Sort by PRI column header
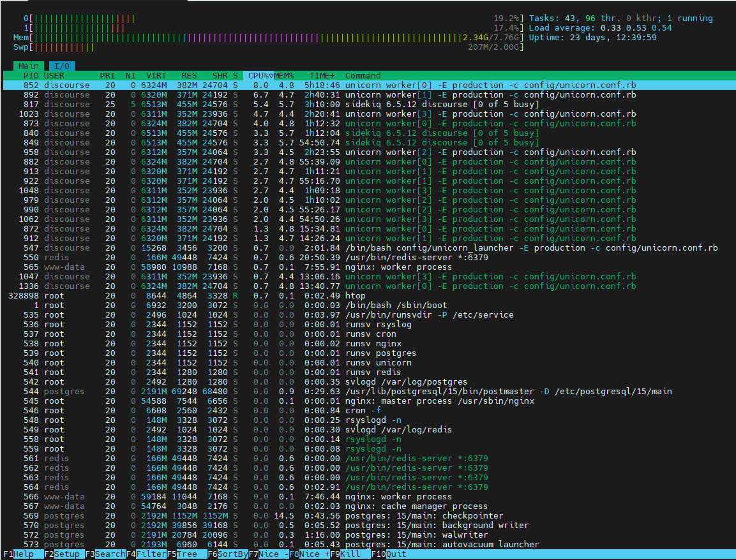Image resolution: width=736 pixels, height=560 pixels. [107, 75]
